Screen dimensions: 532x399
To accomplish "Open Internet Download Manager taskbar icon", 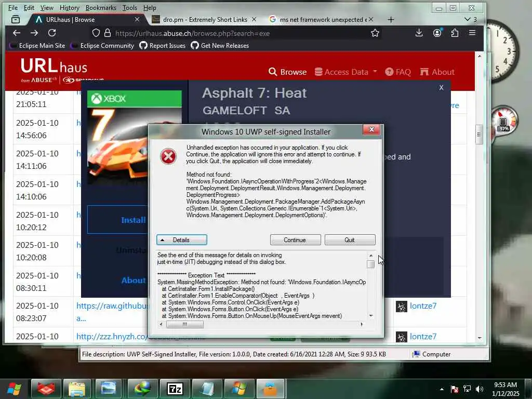I will pyautogui.click(x=142, y=389).
